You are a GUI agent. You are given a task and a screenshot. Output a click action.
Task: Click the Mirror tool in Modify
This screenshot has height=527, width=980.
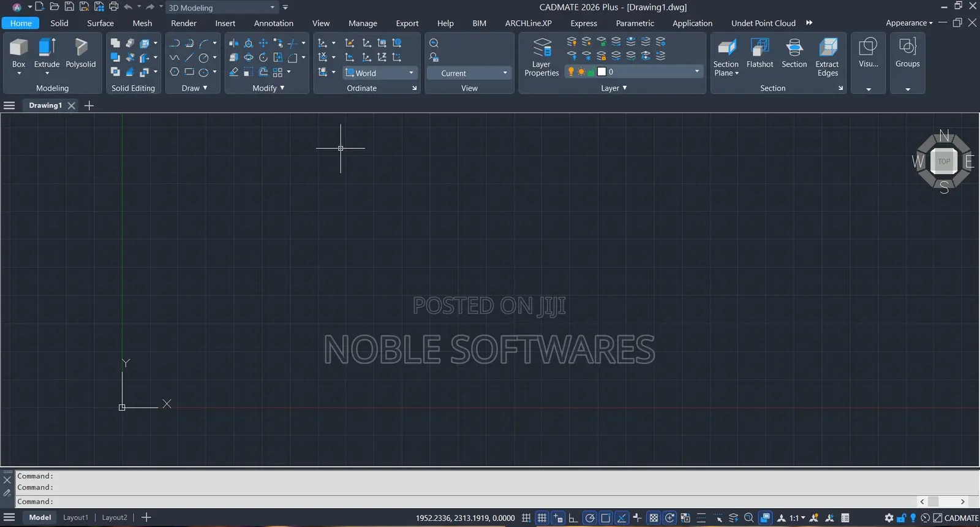[x=233, y=43]
